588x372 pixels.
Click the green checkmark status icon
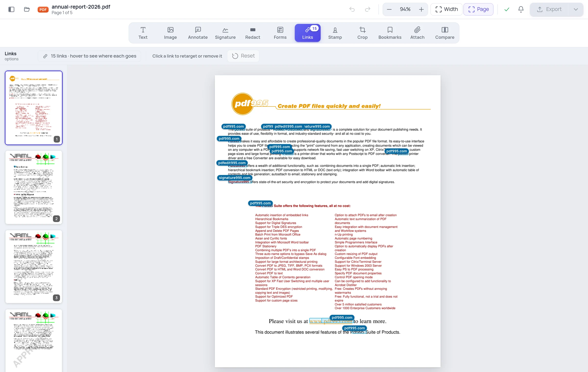coord(507,9)
